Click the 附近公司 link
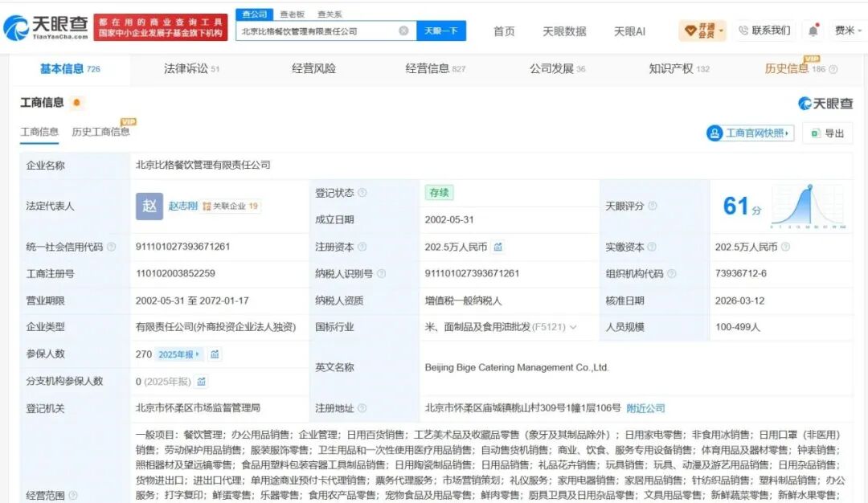The width and height of the screenshot is (868, 503). [x=645, y=408]
